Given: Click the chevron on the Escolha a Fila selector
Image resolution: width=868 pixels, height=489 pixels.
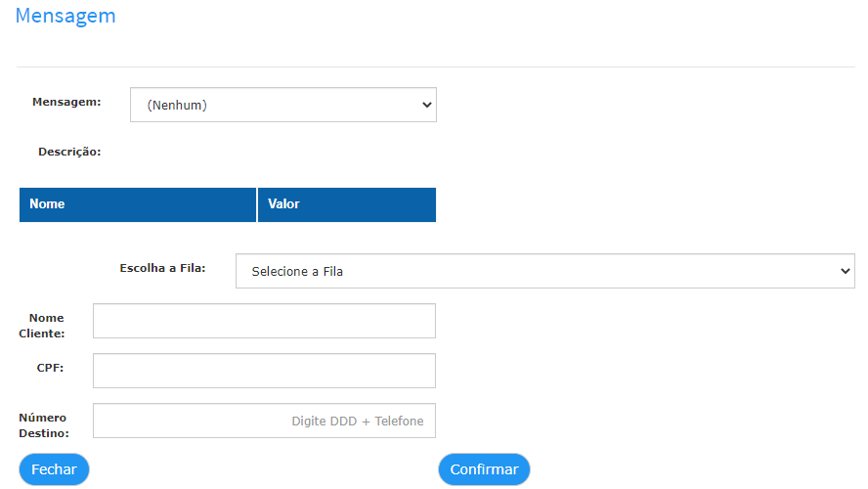Looking at the screenshot, I should tap(845, 271).
